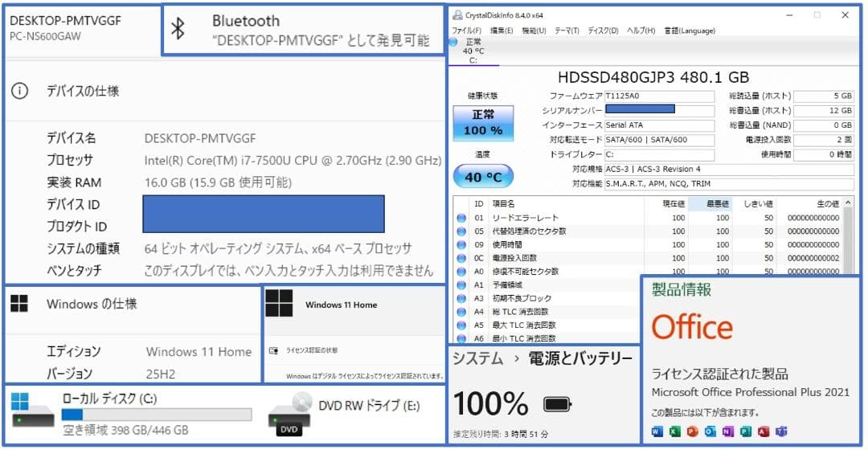Open the ディスク(D) menu in CrystalDiskInfo
This screenshot has width=868, height=450.
pyautogui.click(x=603, y=31)
